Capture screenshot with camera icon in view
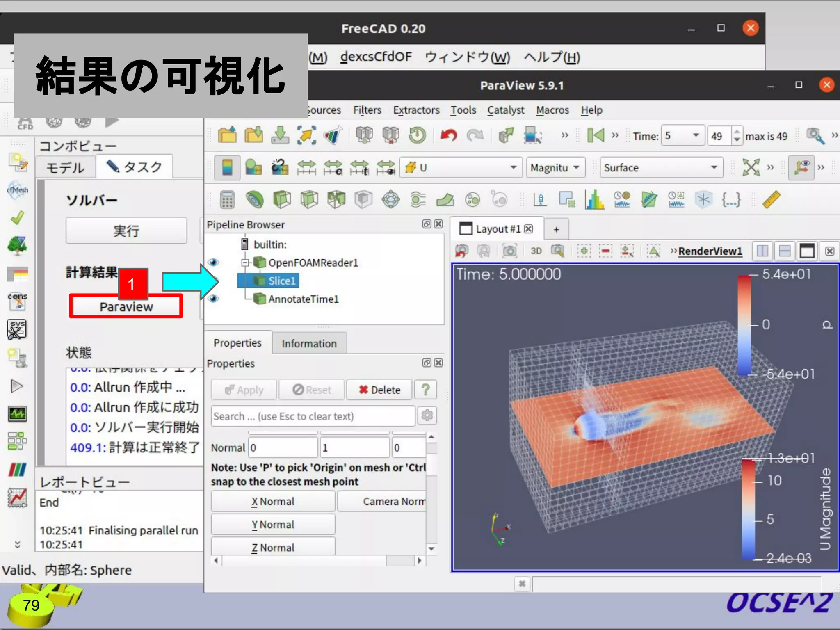This screenshot has height=630, width=840. pyautogui.click(x=509, y=251)
